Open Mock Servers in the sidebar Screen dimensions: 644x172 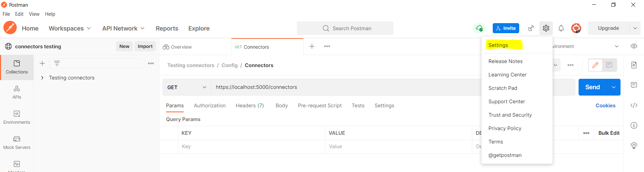point(17,143)
